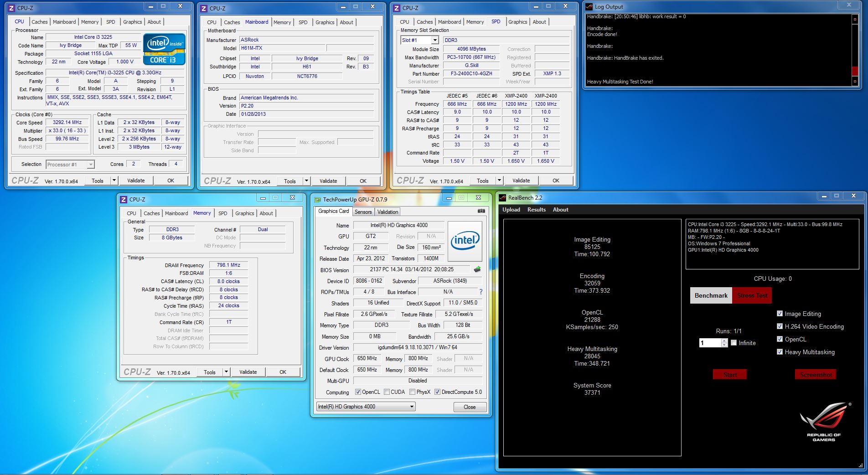
Task: Toggle the RealBench OpenCL checkbox
Action: click(x=780, y=339)
